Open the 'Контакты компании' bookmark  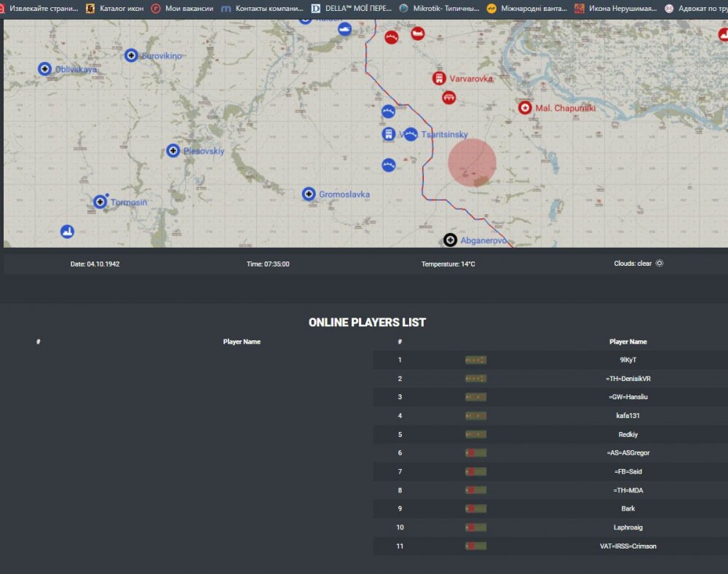click(x=262, y=9)
